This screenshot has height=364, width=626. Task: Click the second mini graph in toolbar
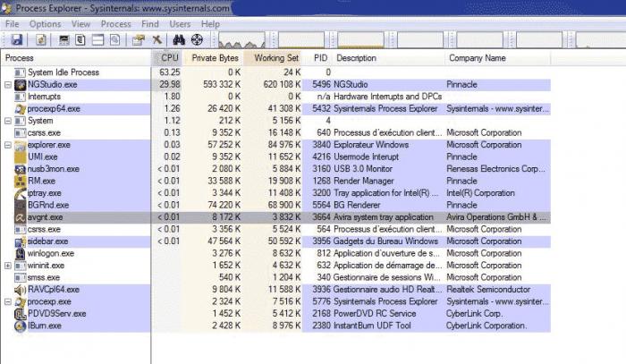(301, 40)
